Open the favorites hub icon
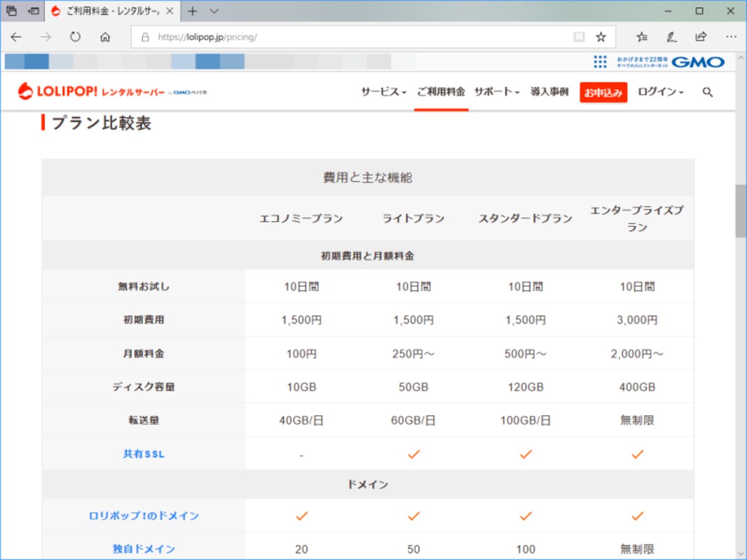The image size is (747, 560). pos(642,37)
